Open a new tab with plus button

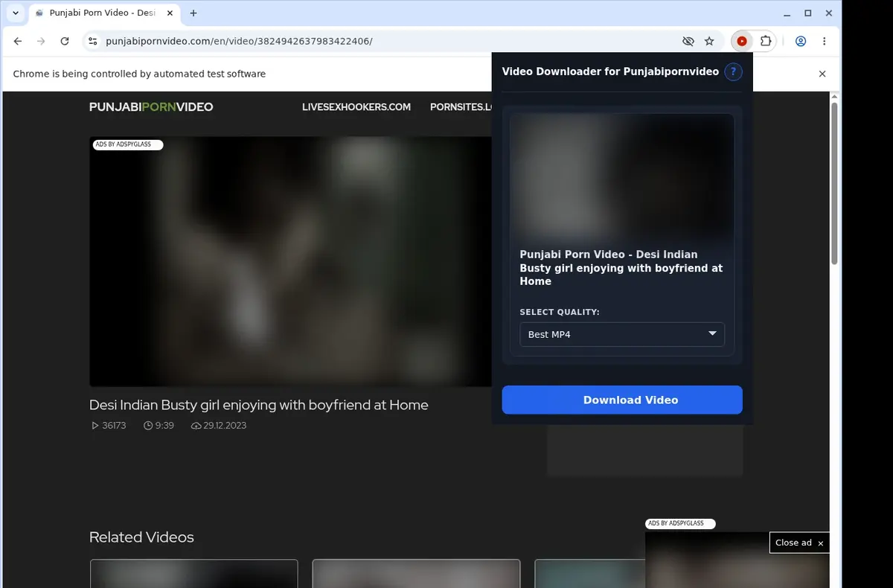coord(193,13)
